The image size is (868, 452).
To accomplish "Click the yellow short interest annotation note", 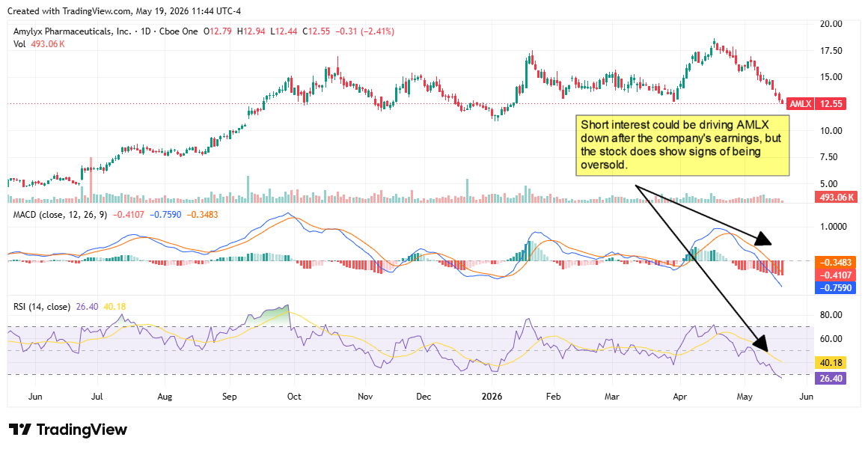I will pos(682,146).
